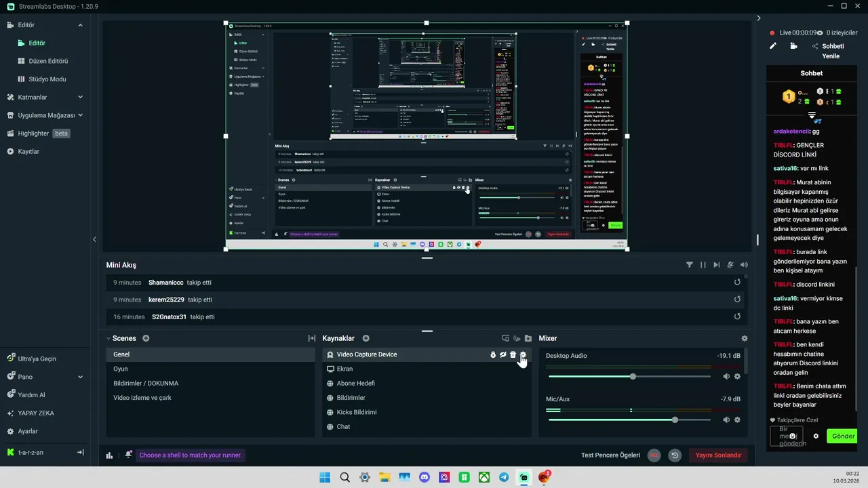This screenshot has width=868, height=488.
Task: Open Desktop Audio source settings gear
Action: [x=737, y=376]
